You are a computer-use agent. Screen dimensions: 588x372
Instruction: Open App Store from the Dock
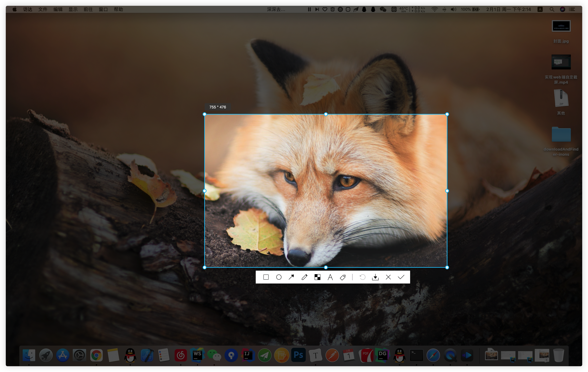[x=63, y=355]
